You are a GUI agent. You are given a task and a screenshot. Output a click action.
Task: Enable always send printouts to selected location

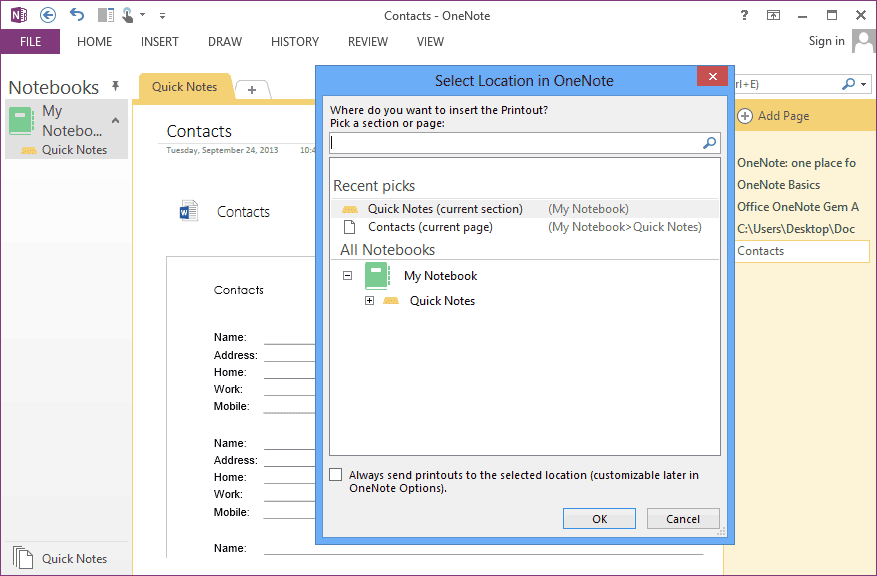point(336,475)
